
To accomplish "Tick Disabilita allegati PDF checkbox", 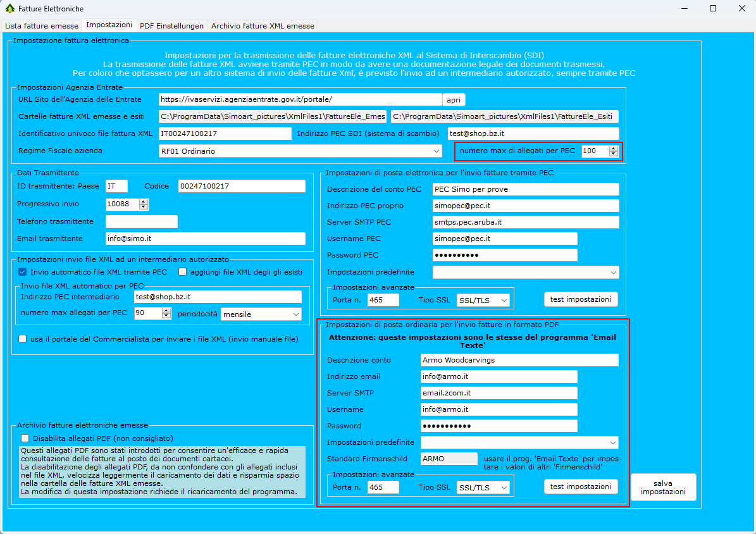I will [x=25, y=438].
